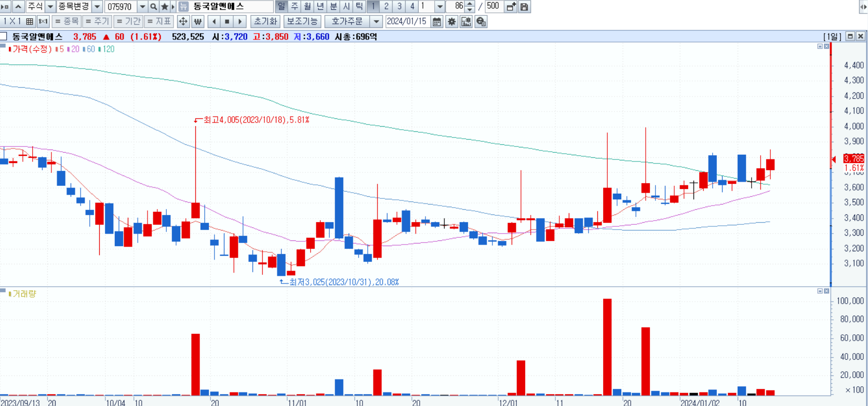Click the news icon before stock name
868x406 pixels.
click(183, 7)
